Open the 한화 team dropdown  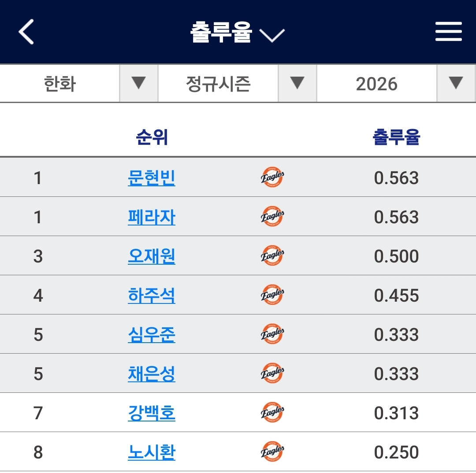[x=79, y=84]
